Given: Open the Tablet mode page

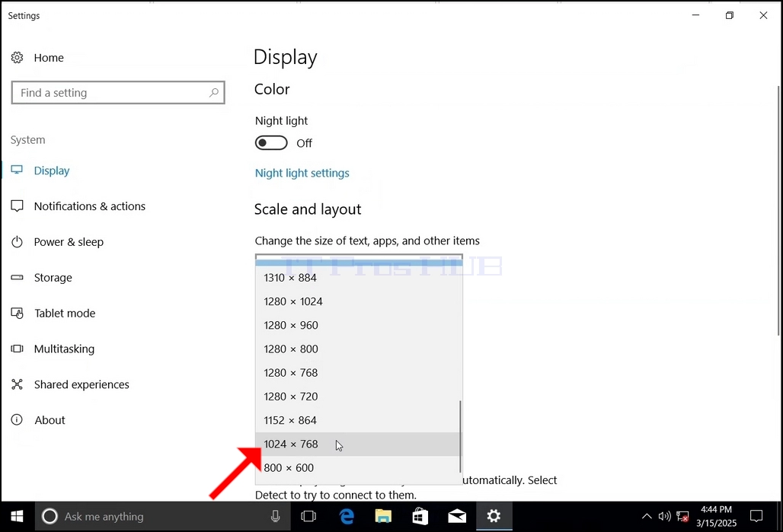Looking at the screenshot, I should pyautogui.click(x=65, y=314).
